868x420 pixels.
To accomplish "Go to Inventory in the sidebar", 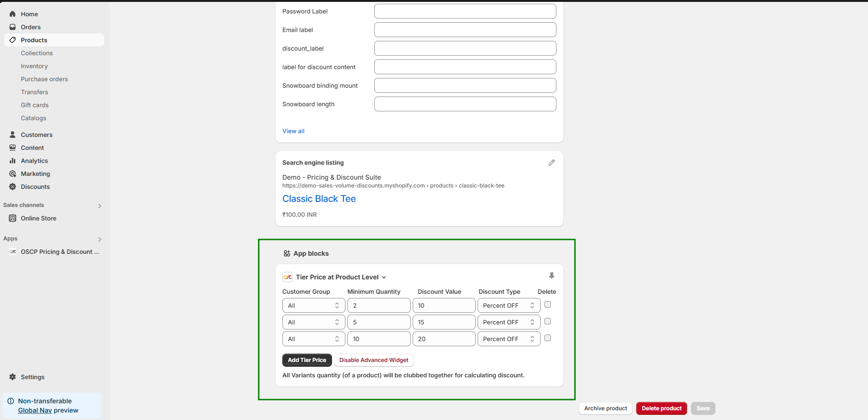I will [x=34, y=66].
